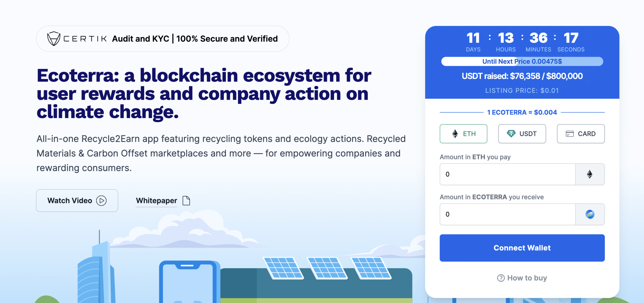Viewport: 644px width, 303px height.
Task: Open the Watch Video button
Action: click(x=77, y=200)
